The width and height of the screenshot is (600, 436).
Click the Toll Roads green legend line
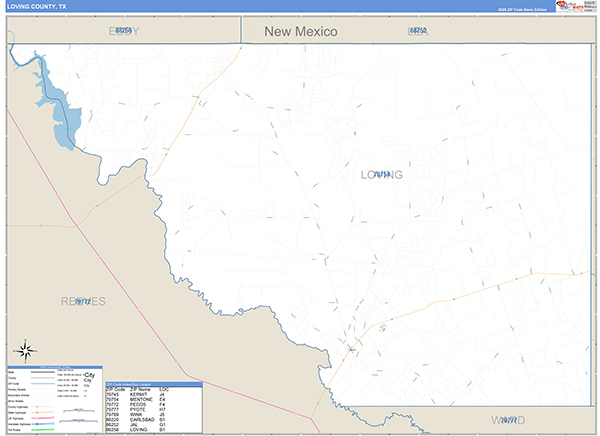tap(43, 429)
